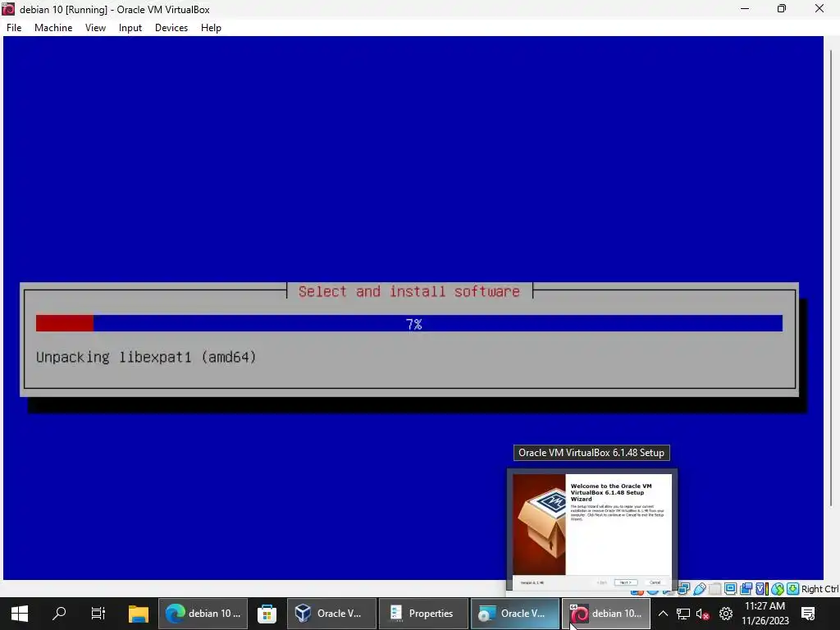Click the Right Ctrl host key label
The image size is (840, 630).
pyautogui.click(x=819, y=589)
